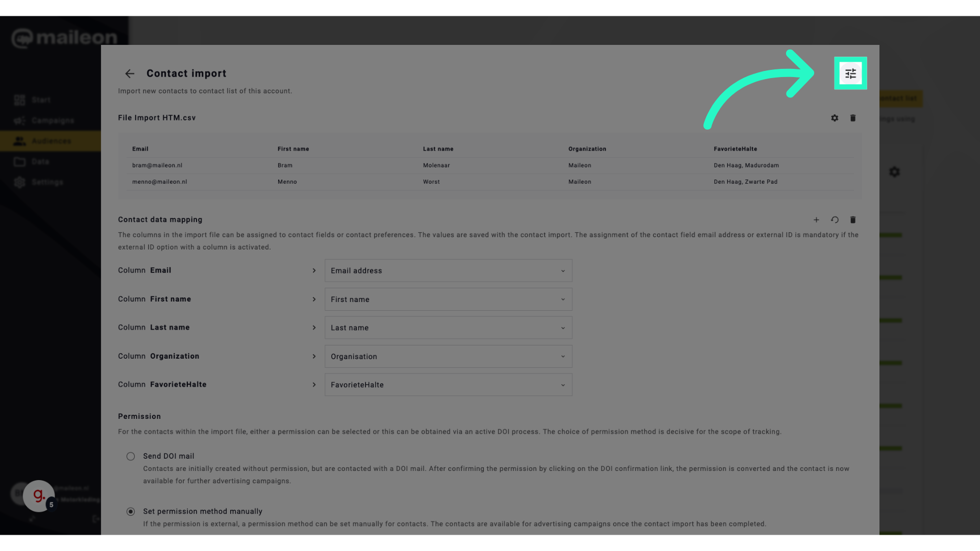Viewport: 980px width, 551px height.
Task: Click the Den Haag, Zwarte Pad cell
Action: click(x=746, y=182)
